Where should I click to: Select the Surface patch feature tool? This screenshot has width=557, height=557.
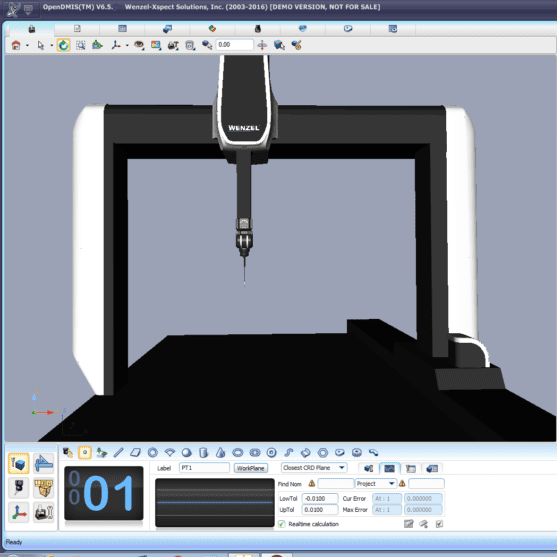tap(305, 453)
